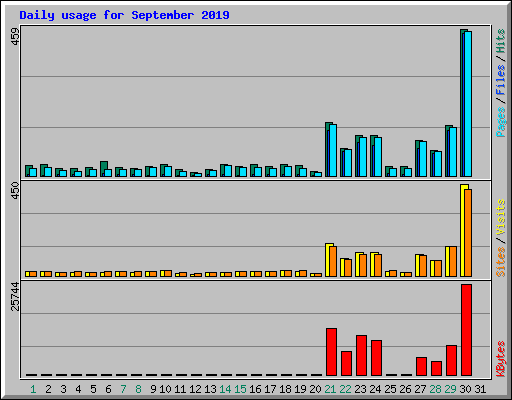Click the 'Sites' legend label

pyautogui.click(x=500, y=262)
